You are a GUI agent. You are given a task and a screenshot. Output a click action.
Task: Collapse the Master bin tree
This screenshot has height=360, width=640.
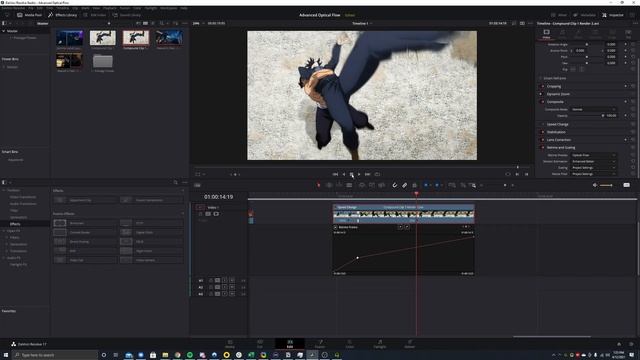[x=4, y=31]
